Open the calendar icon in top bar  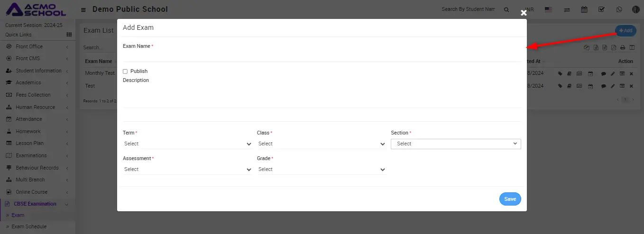point(584,9)
